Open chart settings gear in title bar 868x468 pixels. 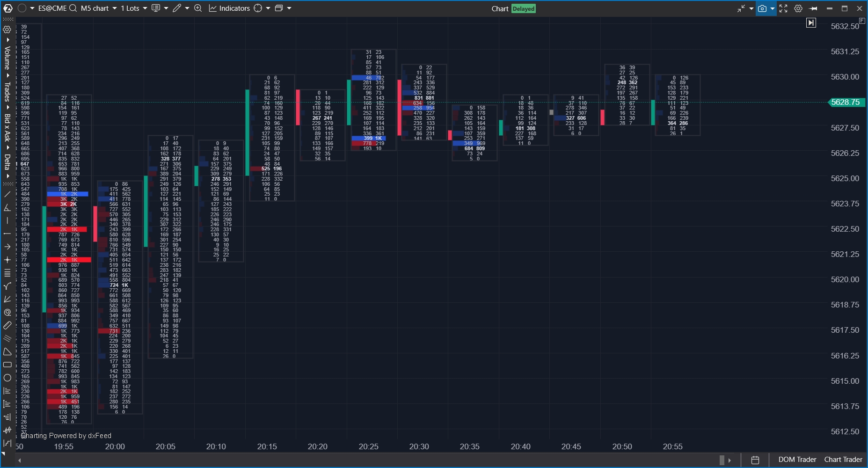tap(798, 8)
